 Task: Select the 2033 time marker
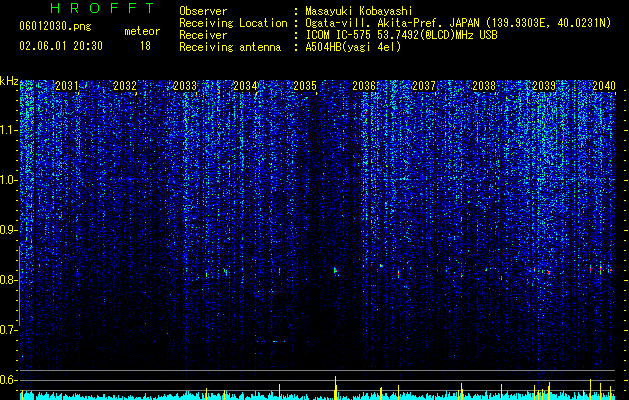tap(185, 85)
